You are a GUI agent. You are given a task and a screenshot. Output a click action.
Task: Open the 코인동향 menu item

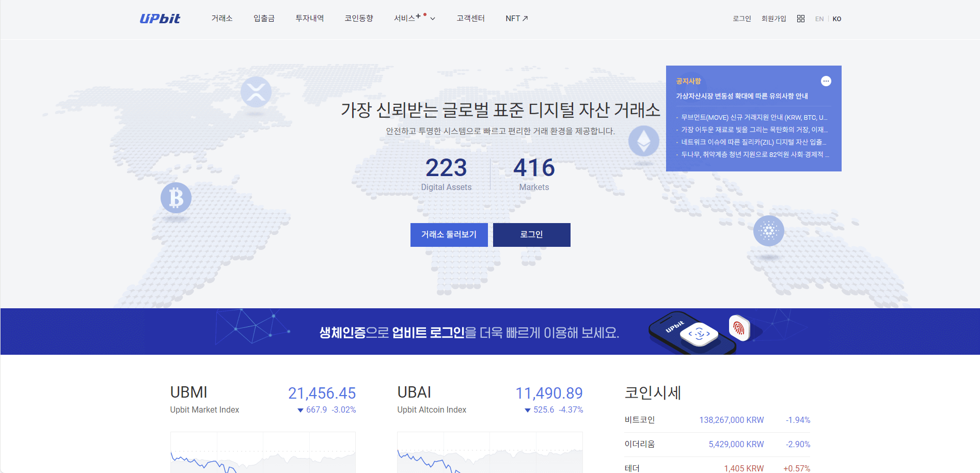[359, 18]
